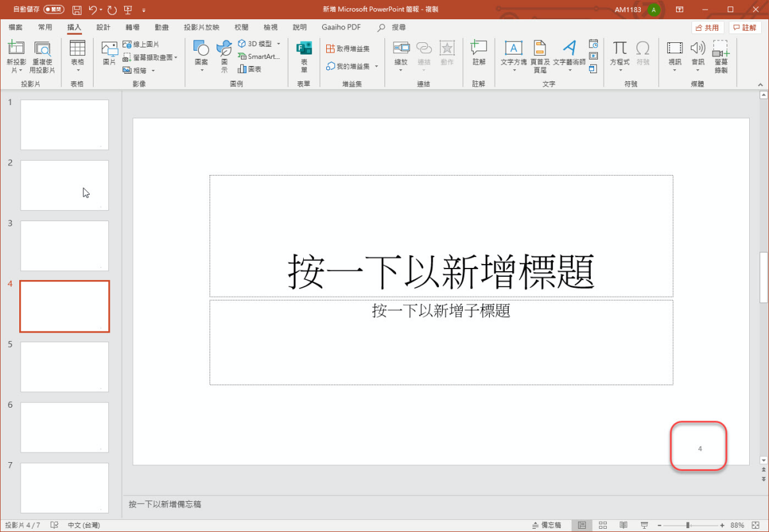Expand the 3D 模型 dropdown arrow
The image size is (769, 532).
[279, 44]
